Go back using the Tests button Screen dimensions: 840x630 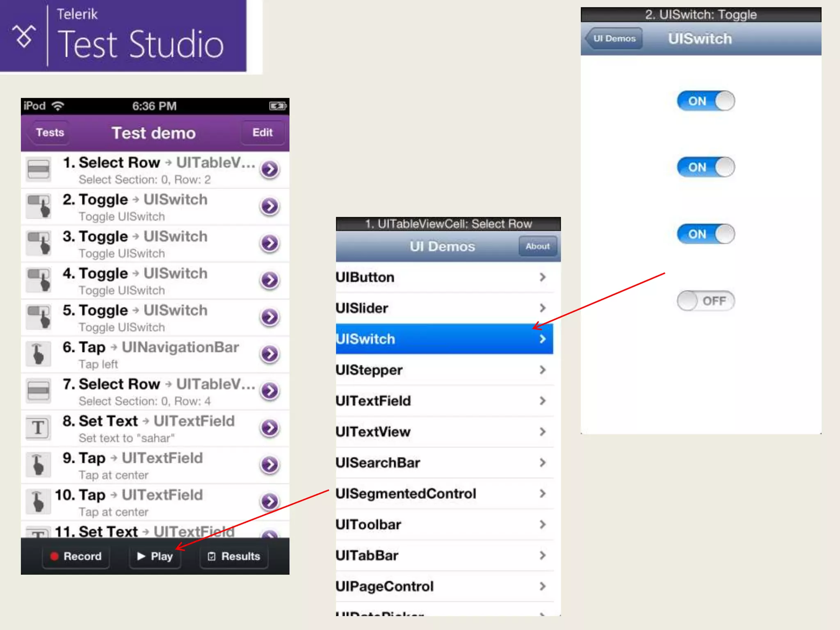[x=49, y=132]
